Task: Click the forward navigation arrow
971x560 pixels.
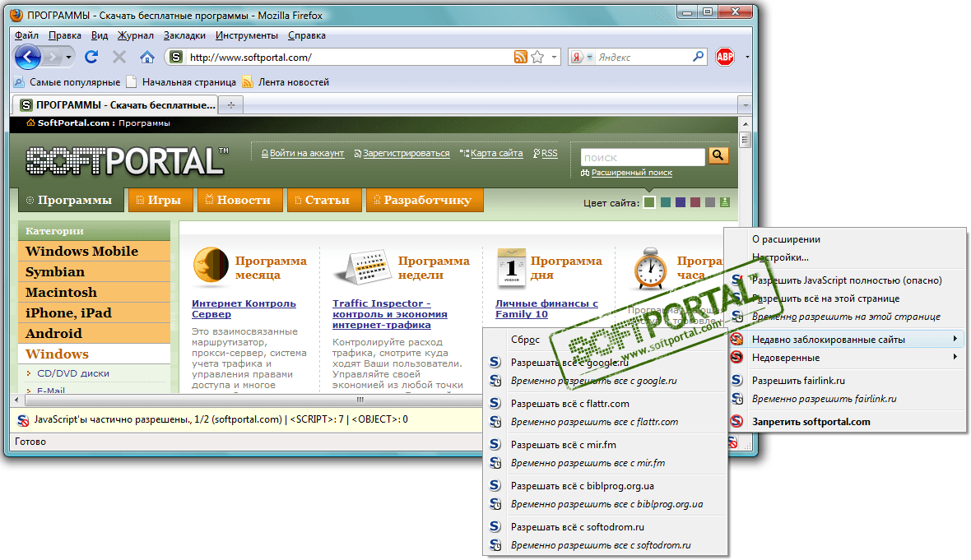Action: coord(53,58)
